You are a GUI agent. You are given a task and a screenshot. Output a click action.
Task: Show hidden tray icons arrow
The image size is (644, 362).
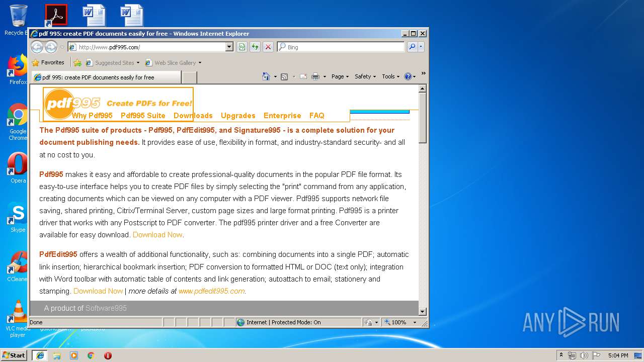pos(561,355)
